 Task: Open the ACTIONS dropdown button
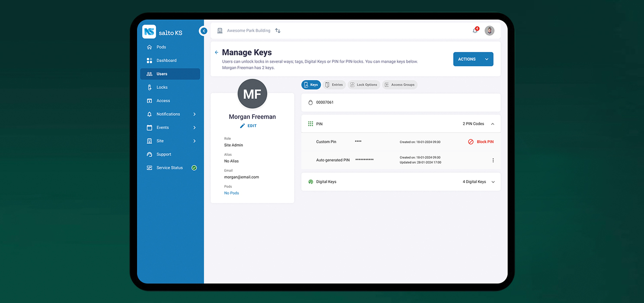[x=473, y=59]
